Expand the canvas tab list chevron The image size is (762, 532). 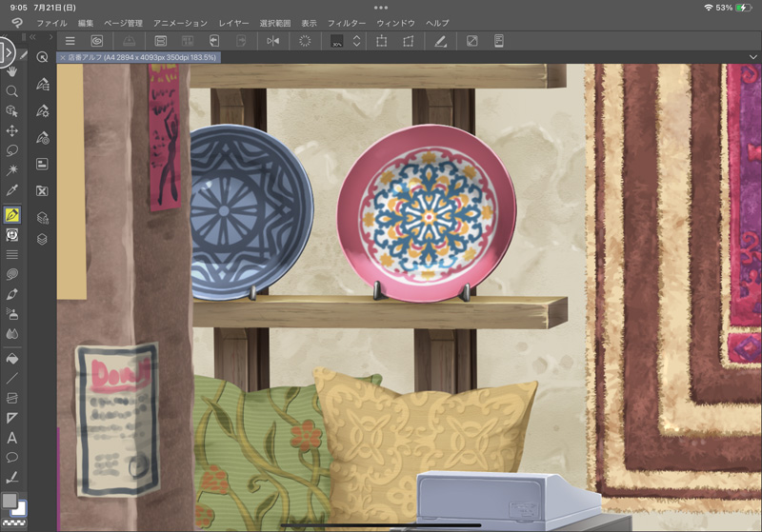coord(752,57)
